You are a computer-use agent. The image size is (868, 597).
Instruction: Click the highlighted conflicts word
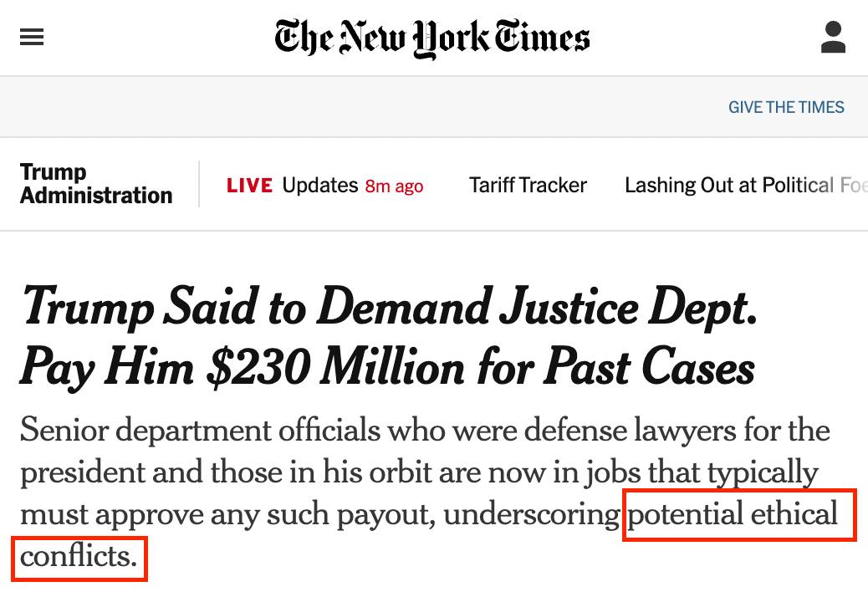point(78,556)
